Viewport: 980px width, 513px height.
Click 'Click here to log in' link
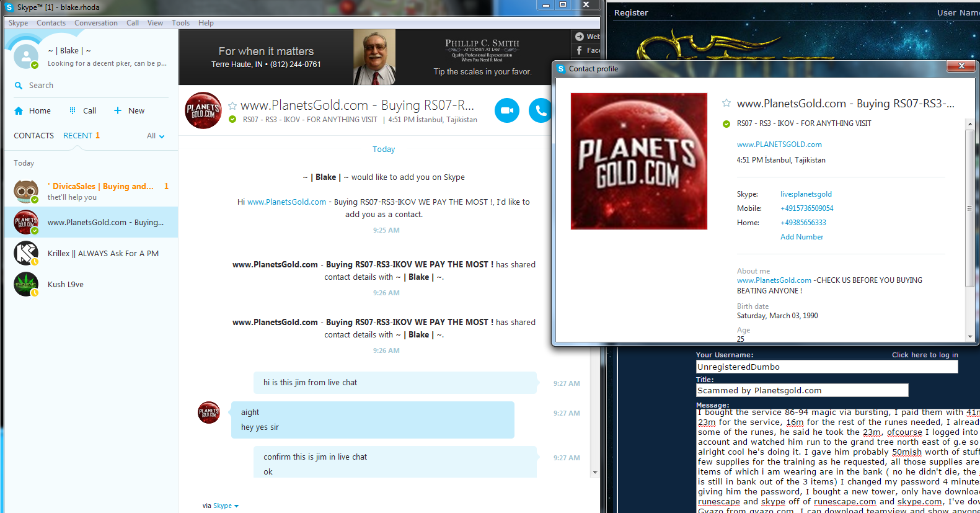(x=925, y=355)
